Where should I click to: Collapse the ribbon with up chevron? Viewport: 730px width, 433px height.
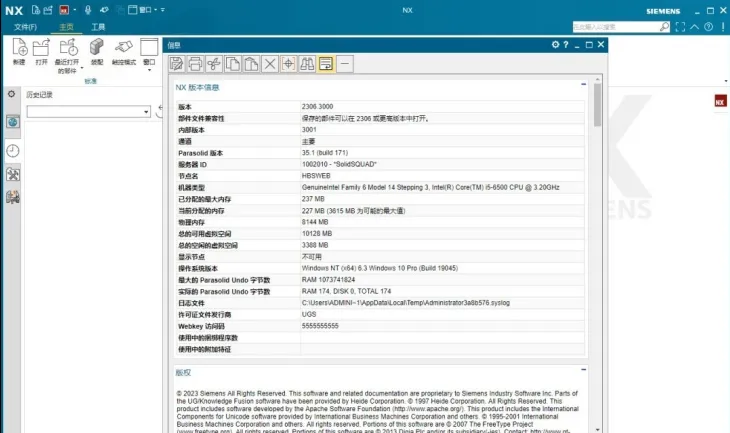pyautogui.click(x=695, y=27)
